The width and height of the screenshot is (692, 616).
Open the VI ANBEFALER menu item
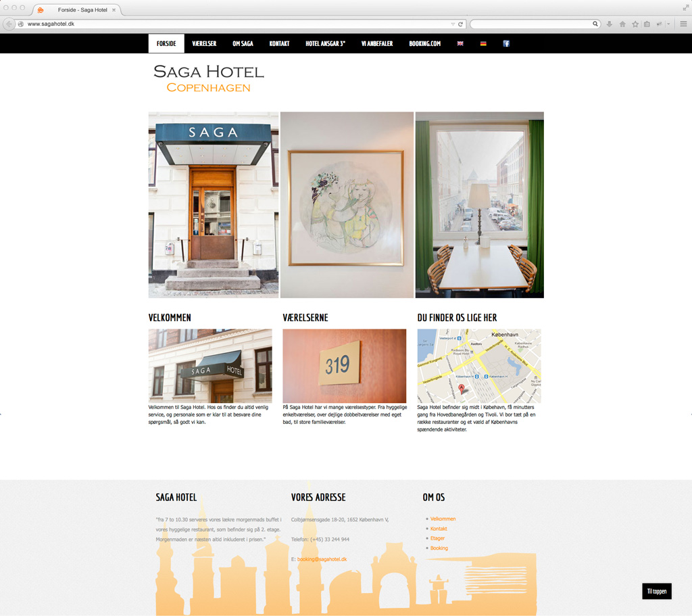(x=377, y=43)
